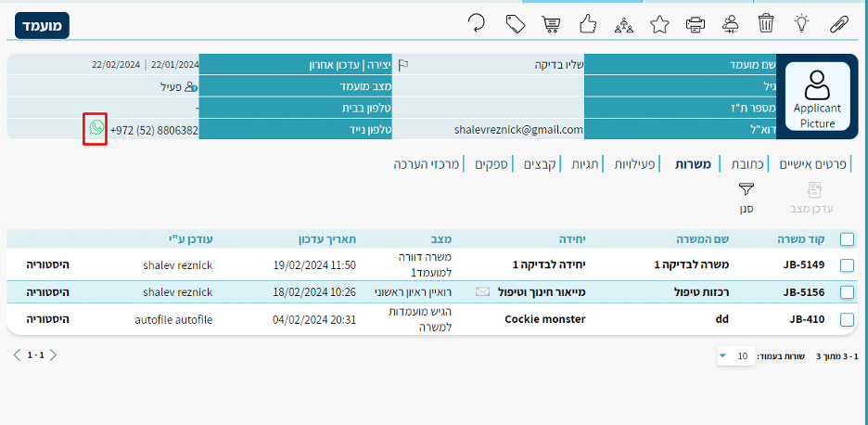This screenshot has width=868, height=425.
Task: Click unit name Cockie monster
Action: [x=545, y=319]
